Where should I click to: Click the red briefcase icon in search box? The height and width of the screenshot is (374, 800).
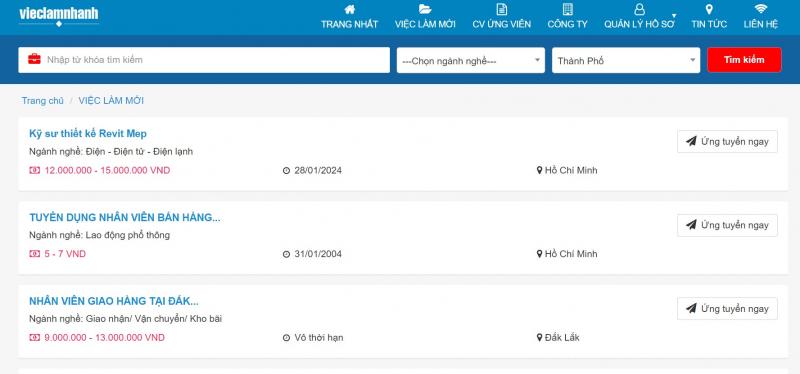[x=34, y=59]
